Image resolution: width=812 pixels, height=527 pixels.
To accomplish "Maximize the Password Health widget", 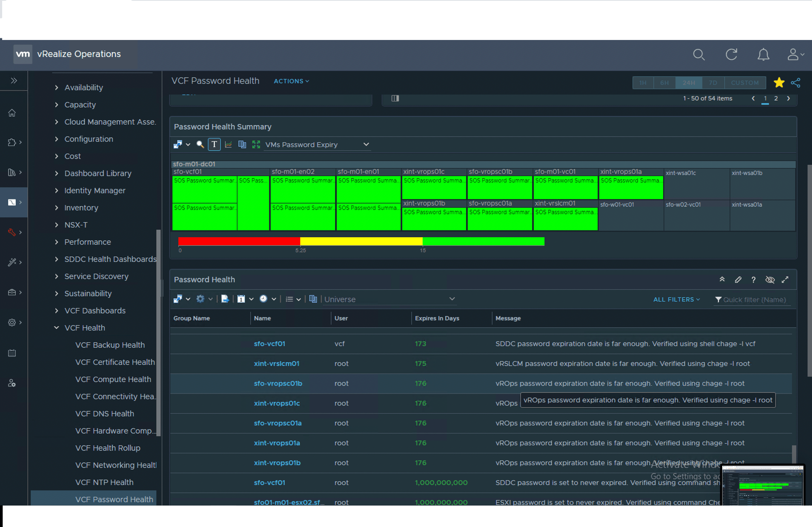I will coord(785,280).
